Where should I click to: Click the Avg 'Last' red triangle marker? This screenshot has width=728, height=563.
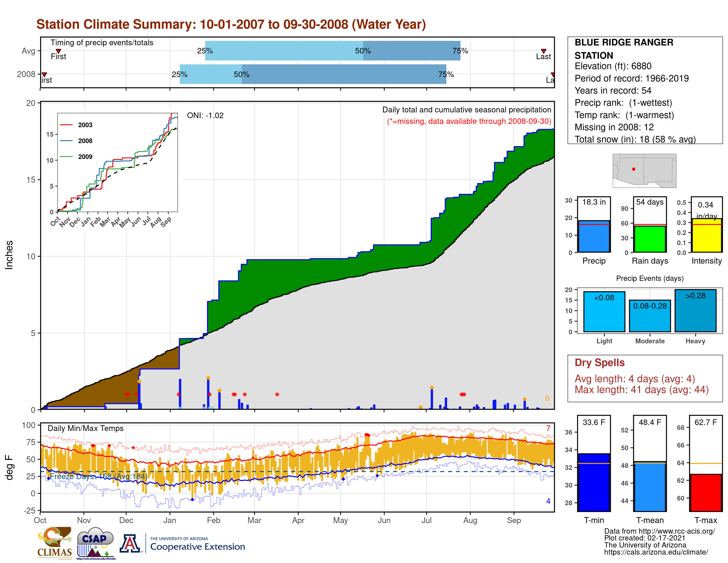(543, 51)
